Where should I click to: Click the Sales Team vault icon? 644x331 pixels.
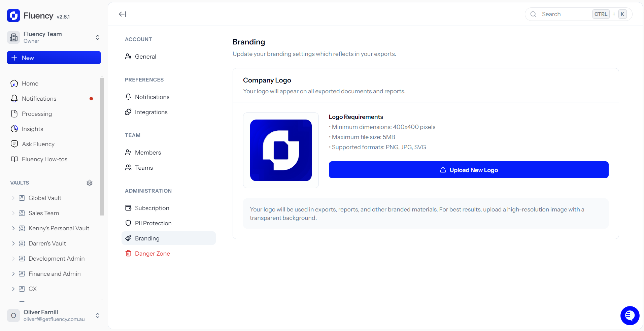point(22,213)
